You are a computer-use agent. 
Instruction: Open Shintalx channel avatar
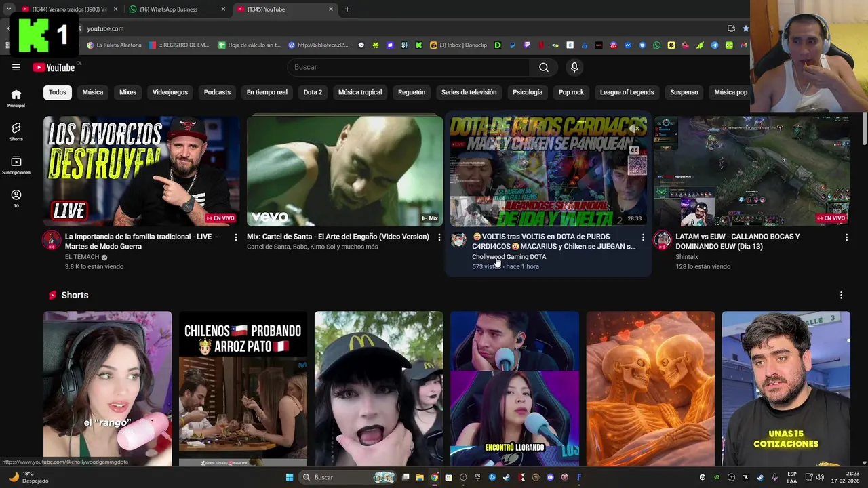tap(663, 240)
